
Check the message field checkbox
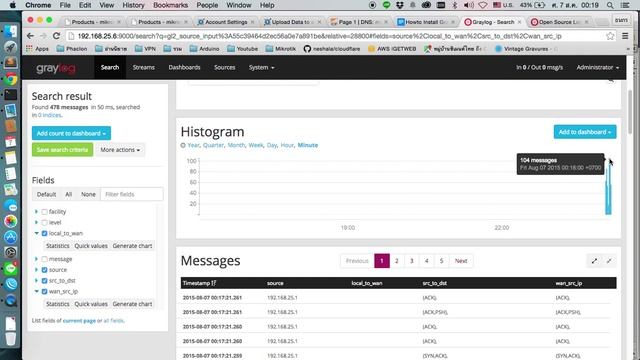pyautogui.click(x=44, y=259)
